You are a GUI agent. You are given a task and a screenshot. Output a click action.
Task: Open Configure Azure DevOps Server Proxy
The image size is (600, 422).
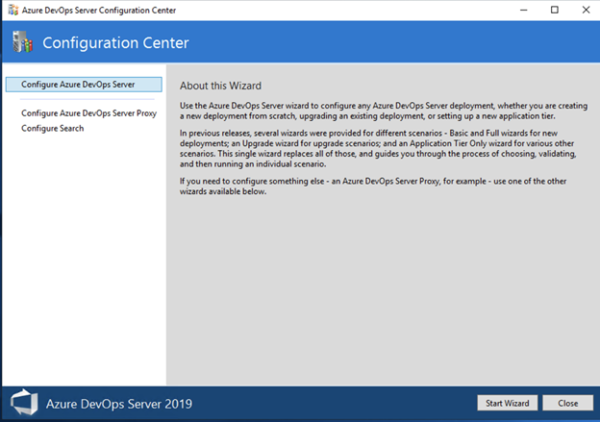[x=89, y=113]
